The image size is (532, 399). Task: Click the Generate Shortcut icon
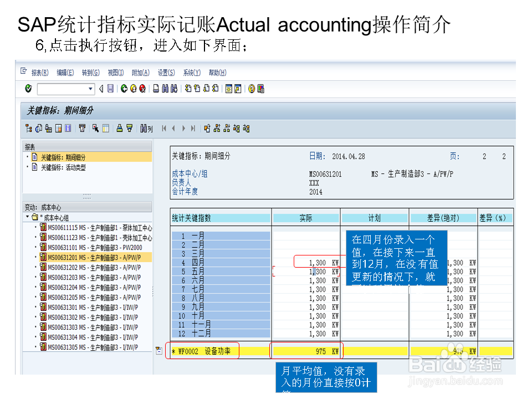coord(238,89)
